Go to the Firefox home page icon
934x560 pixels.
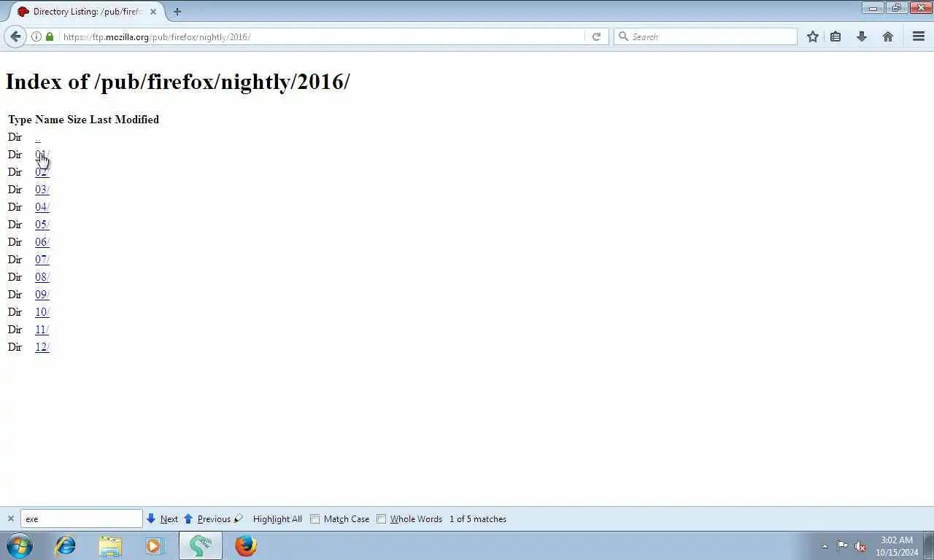(x=887, y=36)
